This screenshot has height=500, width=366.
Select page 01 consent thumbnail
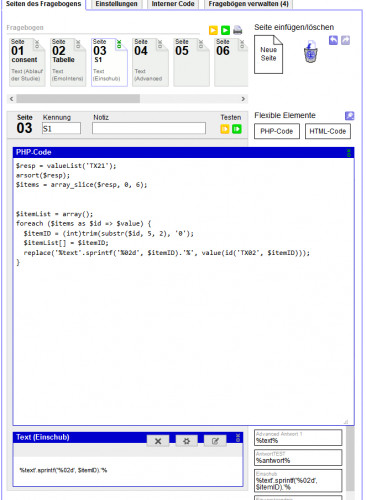coord(27,62)
